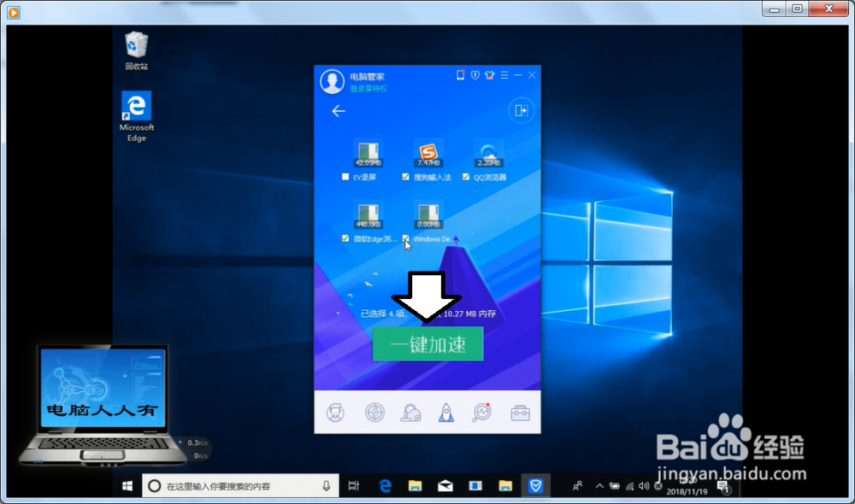Click the orange player icon in outer title bar
Image resolution: width=855 pixels, height=504 pixels.
point(14,12)
